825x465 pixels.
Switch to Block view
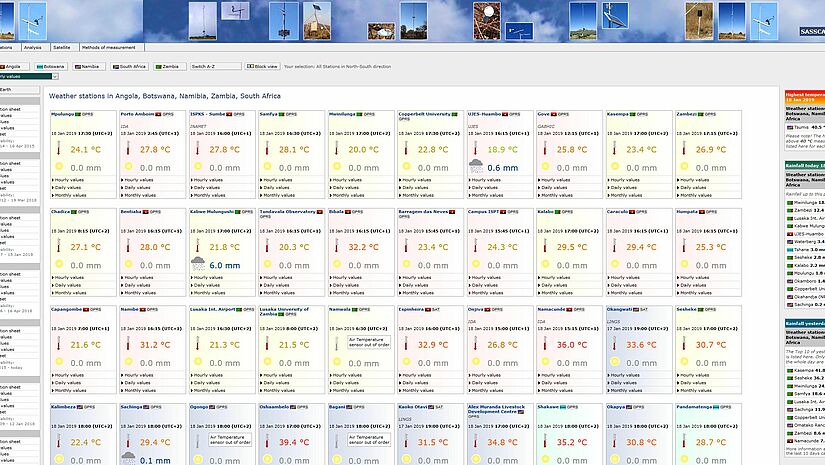263,67
